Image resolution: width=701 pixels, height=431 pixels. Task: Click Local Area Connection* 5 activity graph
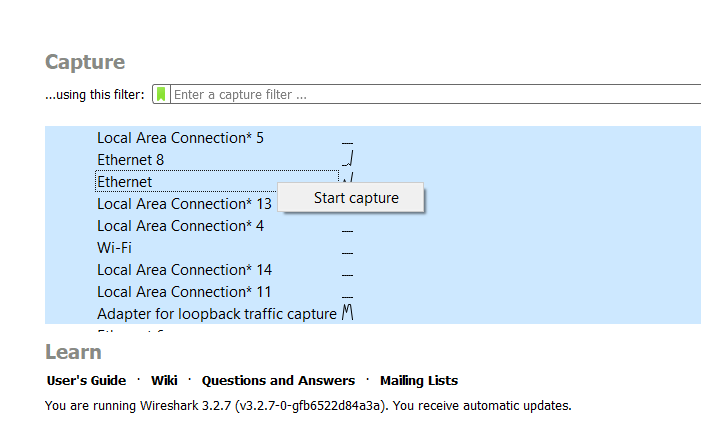348,140
